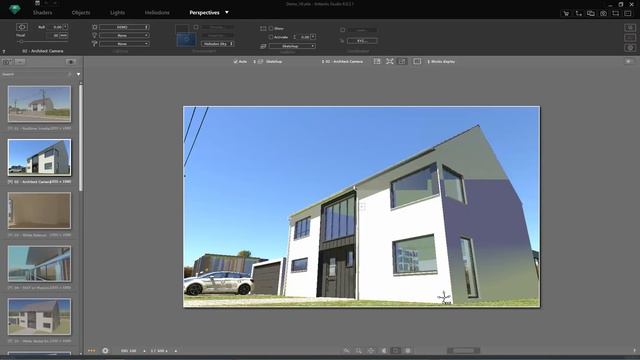
Task: Select the balcony glass railing thumbnail
Action: [39, 264]
